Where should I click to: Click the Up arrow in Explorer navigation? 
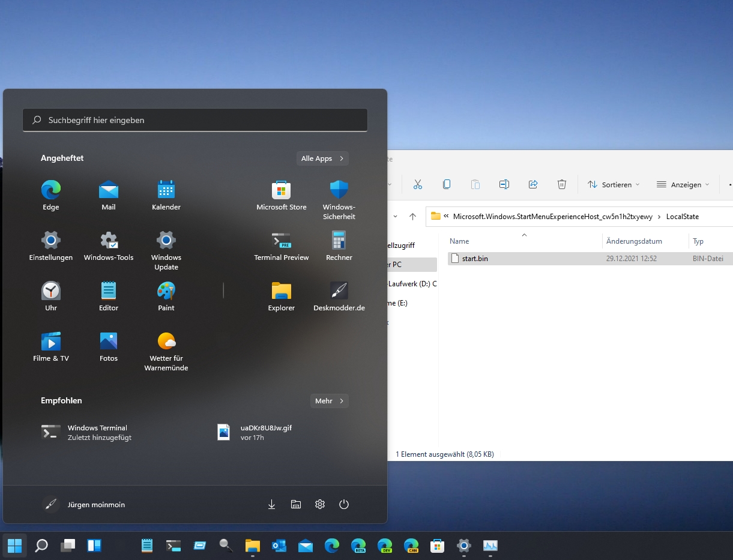412,217
